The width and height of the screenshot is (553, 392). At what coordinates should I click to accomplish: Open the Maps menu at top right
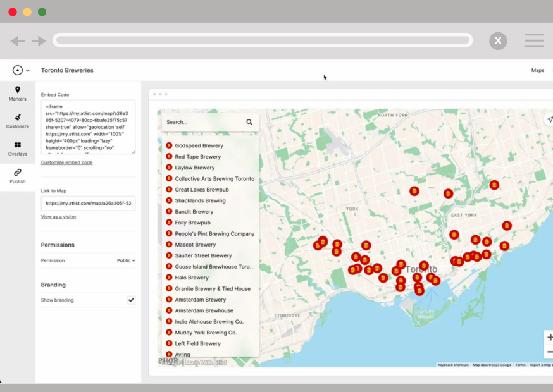(x=538, y=70)
